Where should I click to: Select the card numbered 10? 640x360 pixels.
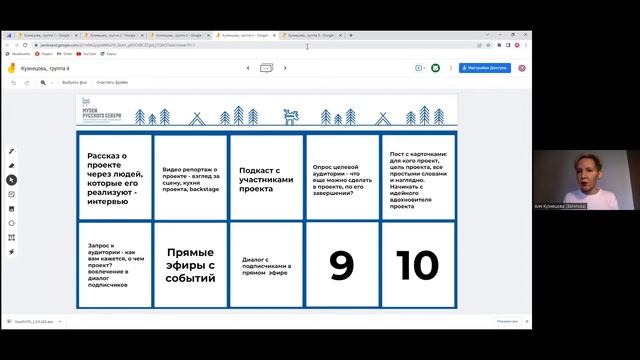pos(418,265)
